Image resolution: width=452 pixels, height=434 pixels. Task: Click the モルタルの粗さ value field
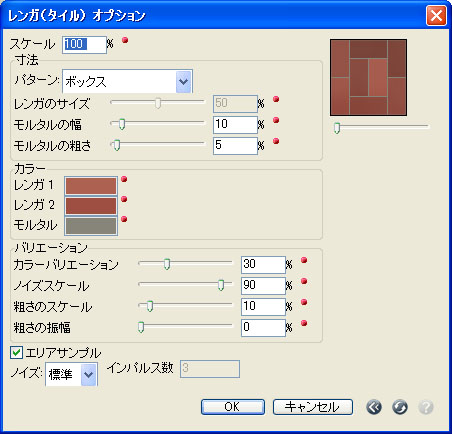pos(235,146)
